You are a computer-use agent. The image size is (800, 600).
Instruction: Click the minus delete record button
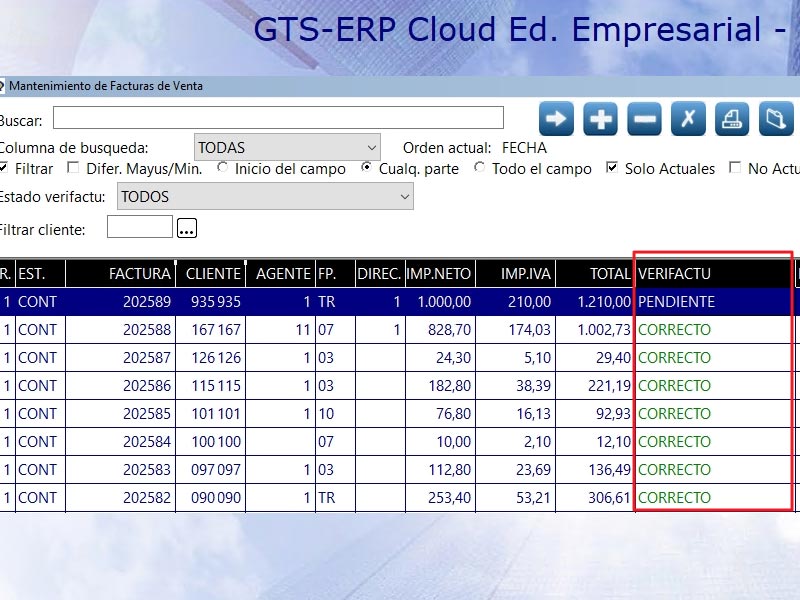[x=644, y=119]
